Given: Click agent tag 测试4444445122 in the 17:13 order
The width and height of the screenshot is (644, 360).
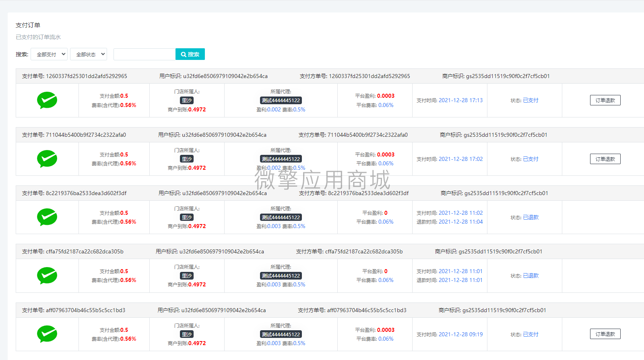Looking at the screenshot, I should pyautogui.click(x=281, y=100).
